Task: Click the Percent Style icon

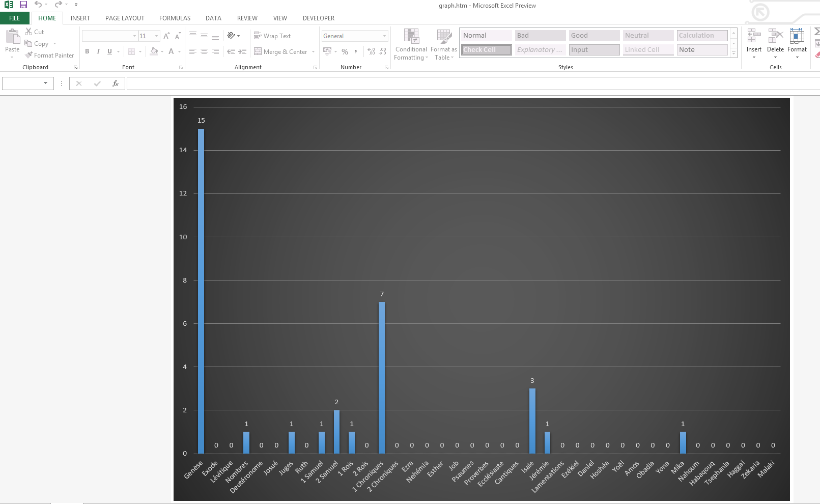Action: coord(345,51)
